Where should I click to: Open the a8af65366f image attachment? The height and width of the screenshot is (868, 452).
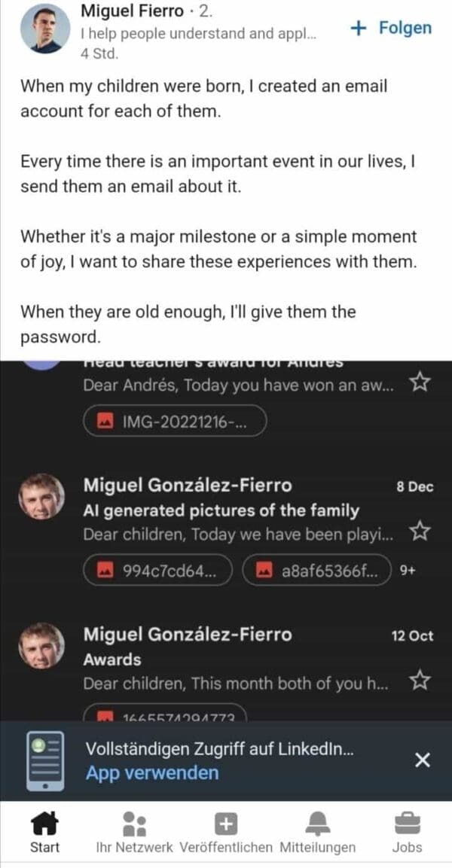(317, 571)
